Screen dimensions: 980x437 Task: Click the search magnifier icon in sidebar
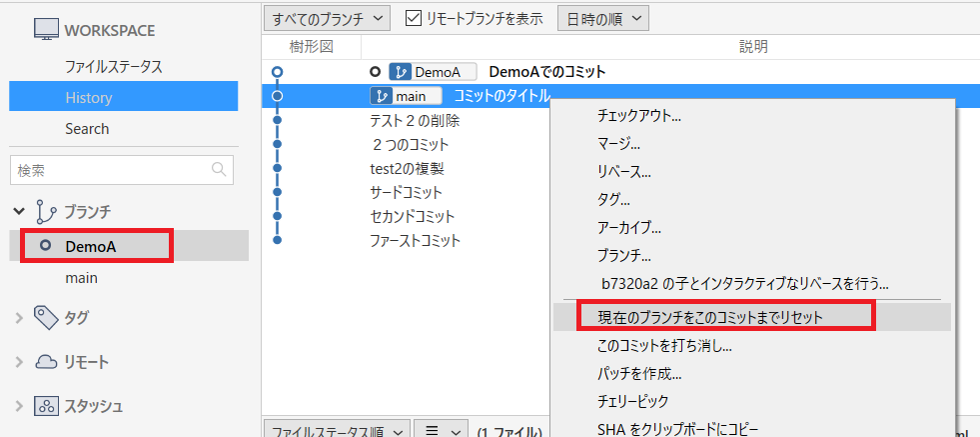(219, 171)
